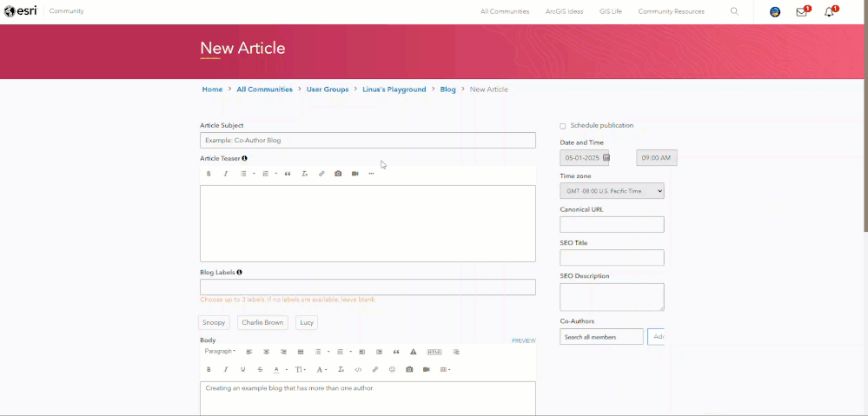
Task: Clear formatting in the Article Teaser toolbar
Action: coord(304,174)
